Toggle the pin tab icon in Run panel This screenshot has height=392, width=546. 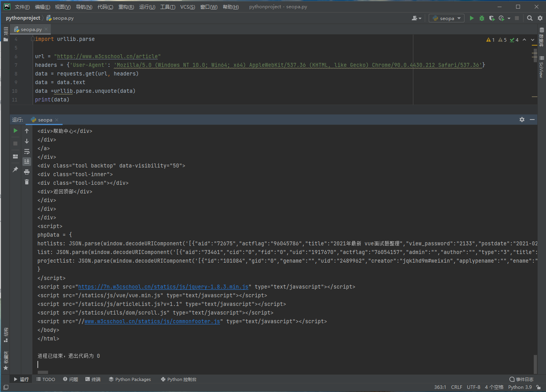point(15,169)
